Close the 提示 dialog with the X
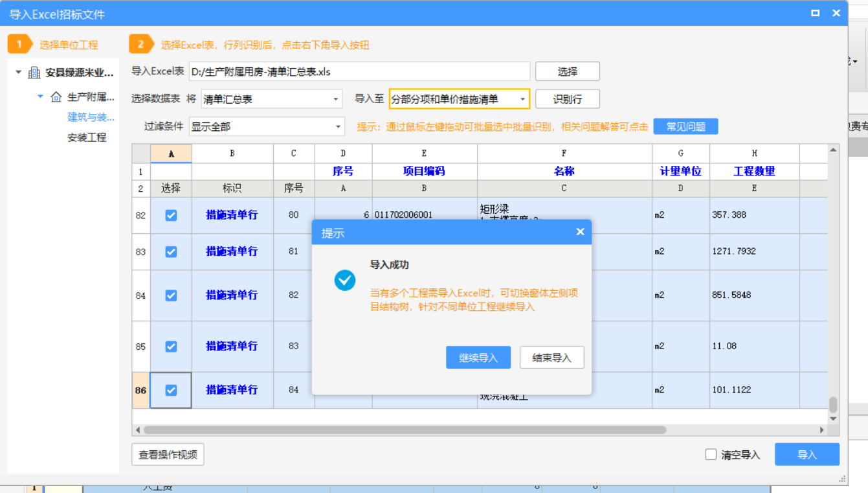This screenshot has height=493, width=868. (580, 232)
